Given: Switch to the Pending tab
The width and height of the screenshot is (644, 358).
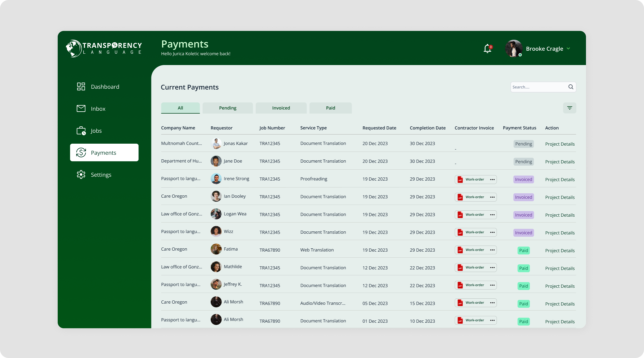Looking at the screenshot, I should coord(228,108).
